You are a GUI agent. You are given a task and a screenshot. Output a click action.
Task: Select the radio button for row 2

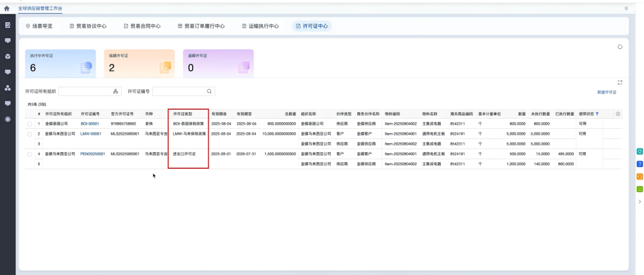click(30, 134)
